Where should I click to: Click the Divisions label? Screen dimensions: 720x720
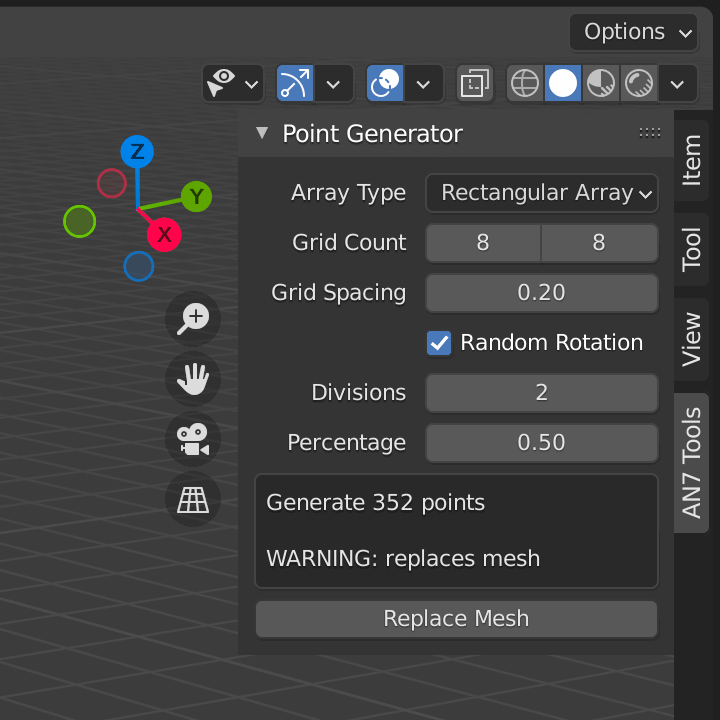[359, 393]
